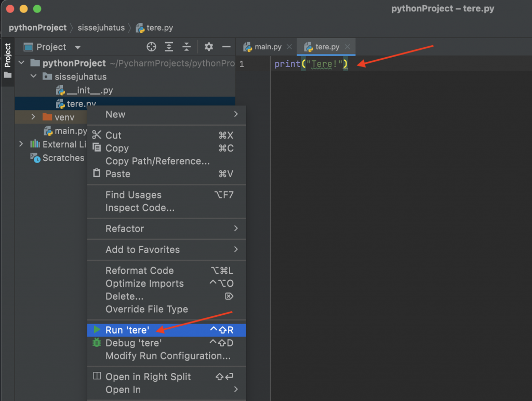Click pythonProject in the breadcrumb
The image size is (532, 401).
[x=37, y=28]
